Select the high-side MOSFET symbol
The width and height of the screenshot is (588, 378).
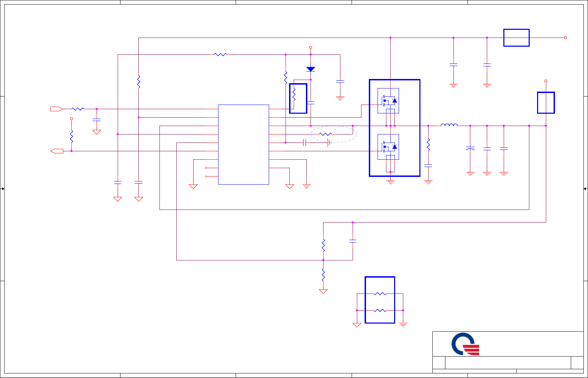pyautogui.click(x=388, y=101)
